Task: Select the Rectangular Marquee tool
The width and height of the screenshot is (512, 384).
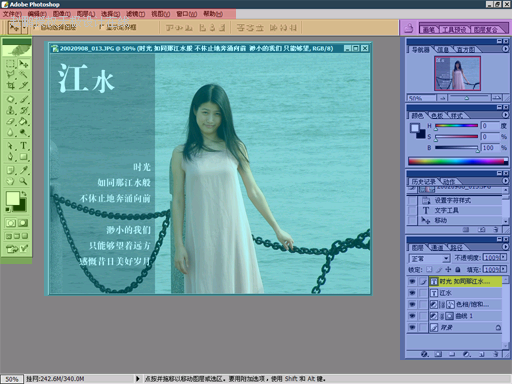Action: click(x=11, y=63)
